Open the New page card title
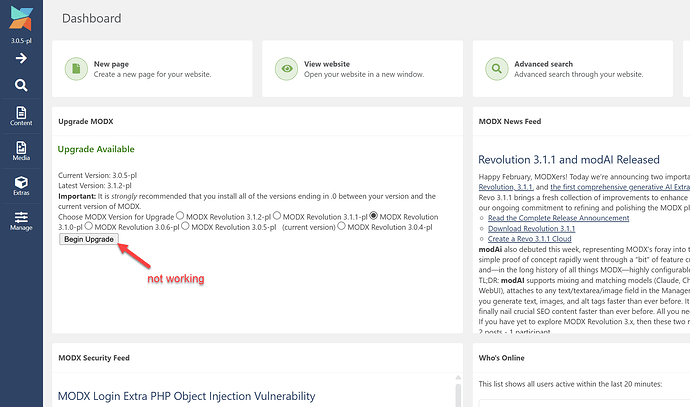Screen dimensions: 690x407 click(111, 64)
